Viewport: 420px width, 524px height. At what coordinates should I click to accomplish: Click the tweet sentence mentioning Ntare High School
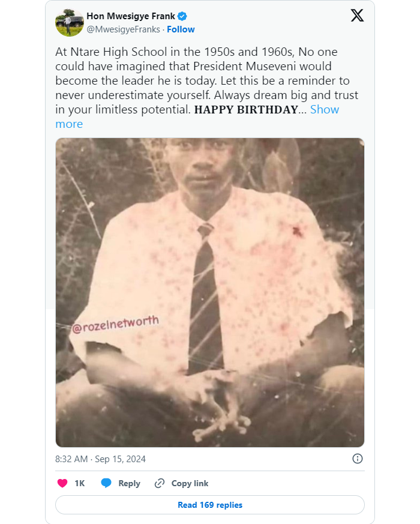coord(198,52)
